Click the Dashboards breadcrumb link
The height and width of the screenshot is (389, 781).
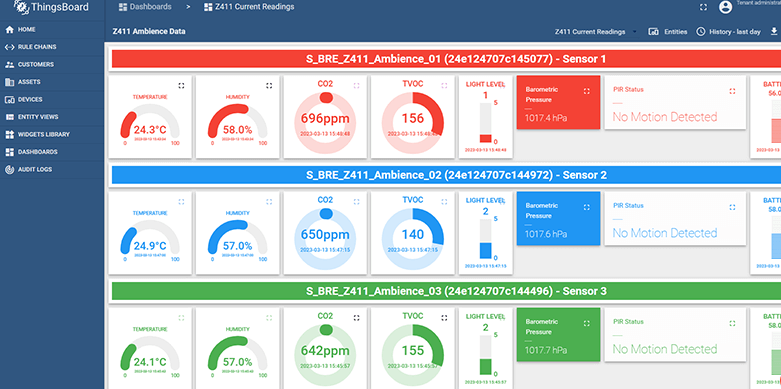click(x=145, y=7)
